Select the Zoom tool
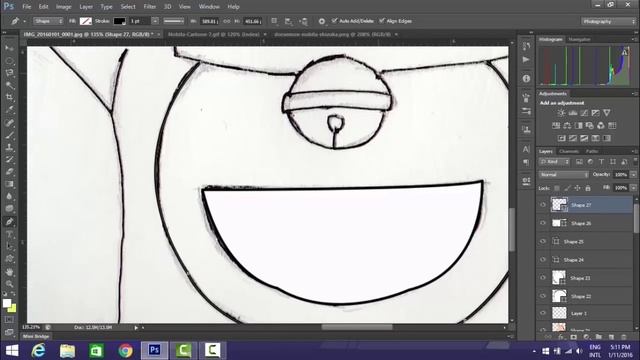640x360 pixels. pos(9,284)
